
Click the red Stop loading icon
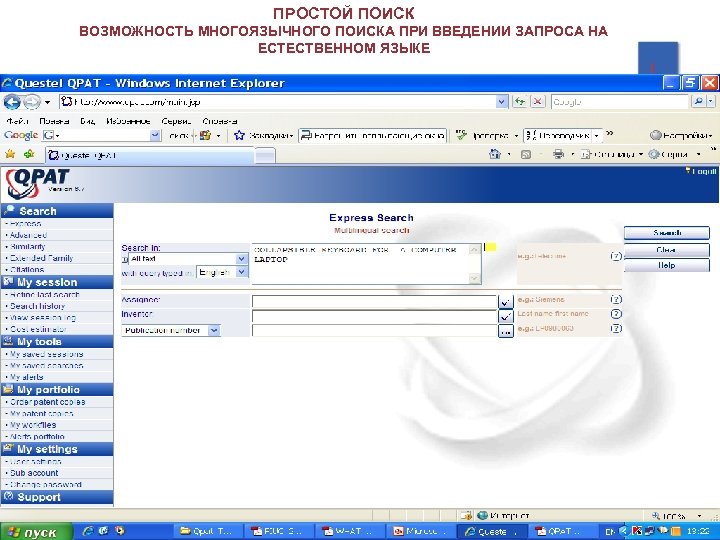pyautogui.click(x=538, y=102)
